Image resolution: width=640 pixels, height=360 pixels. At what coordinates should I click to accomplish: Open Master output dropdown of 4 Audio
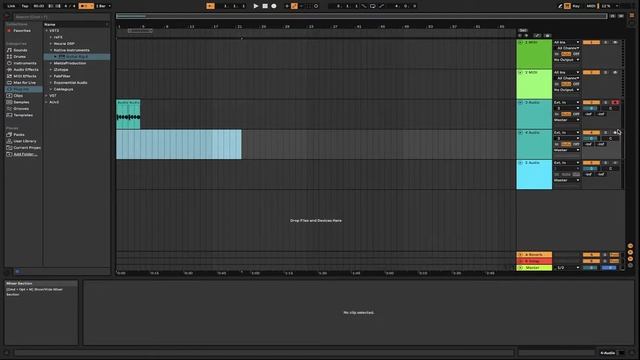(567, 150)
